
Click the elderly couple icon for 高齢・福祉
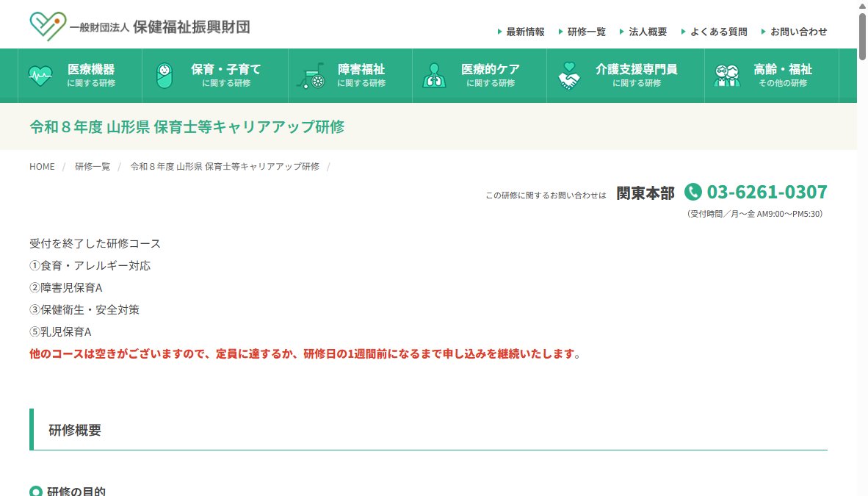tap(727, 76)
